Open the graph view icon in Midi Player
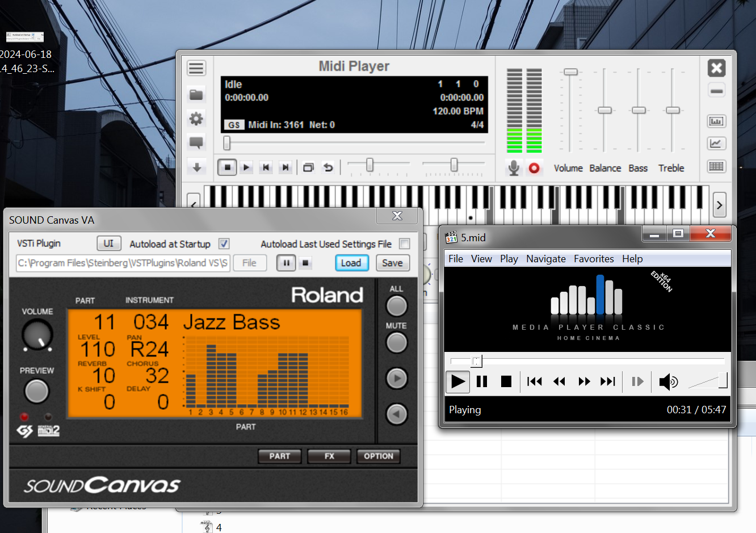The height and width of the screenshot is (533, 756). click(716, 144)
